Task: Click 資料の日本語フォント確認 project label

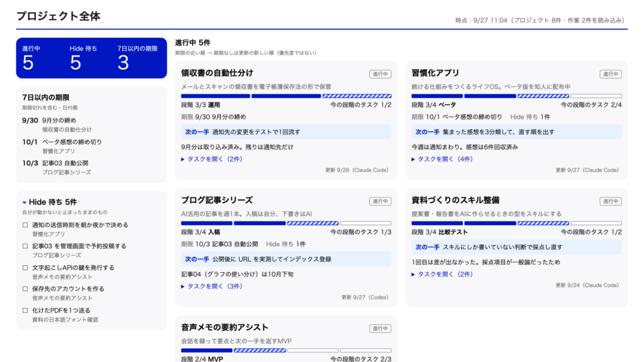Action: click(x=65, y=320)
